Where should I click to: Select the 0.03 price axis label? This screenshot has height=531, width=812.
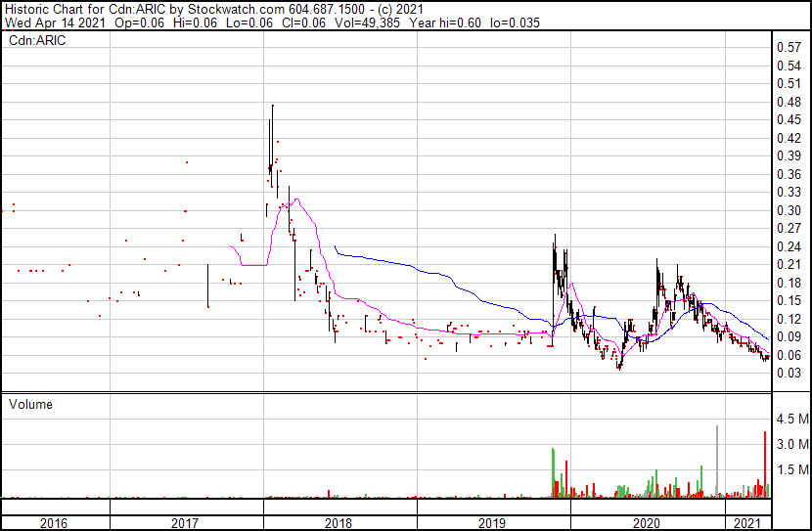(x=789, y=373)
